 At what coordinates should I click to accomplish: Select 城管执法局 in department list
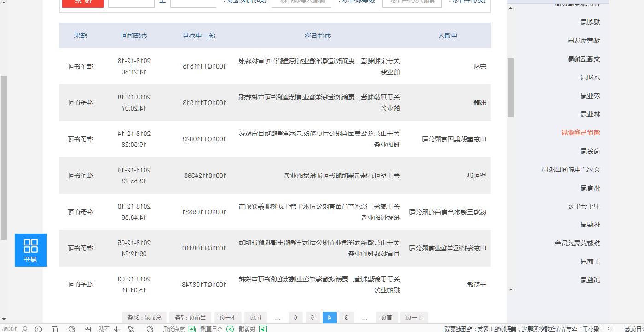pyautogui.click(x=584, y=41)
